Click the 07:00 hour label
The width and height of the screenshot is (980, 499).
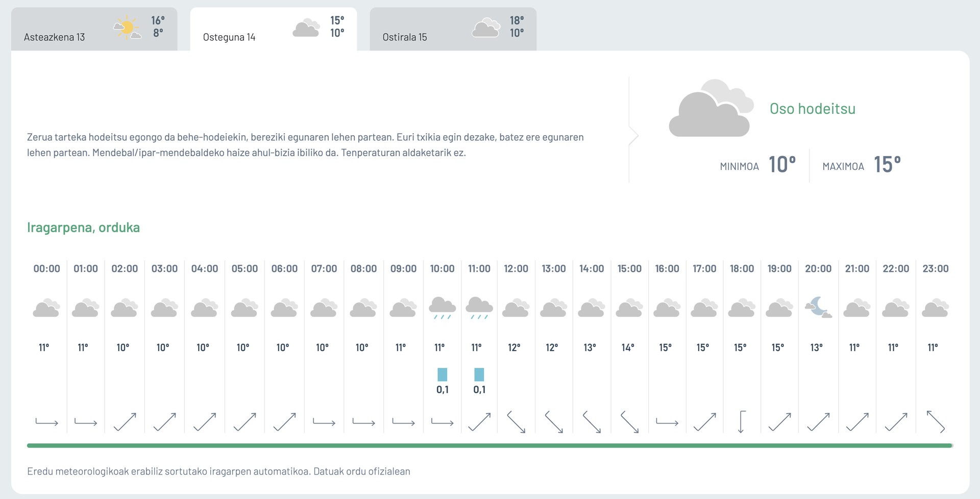[x=324, y=268]
